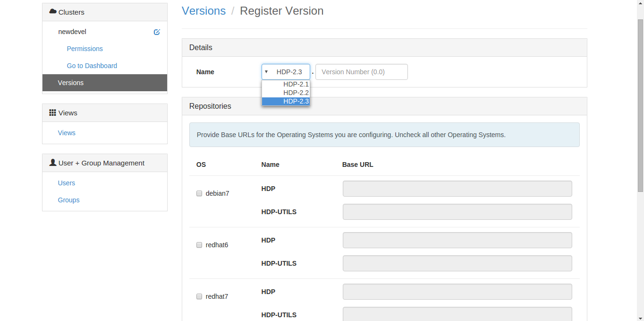Enable the debian7 checkbox
644x321 pixels.
pyautogui.click(x=199, y=193)
